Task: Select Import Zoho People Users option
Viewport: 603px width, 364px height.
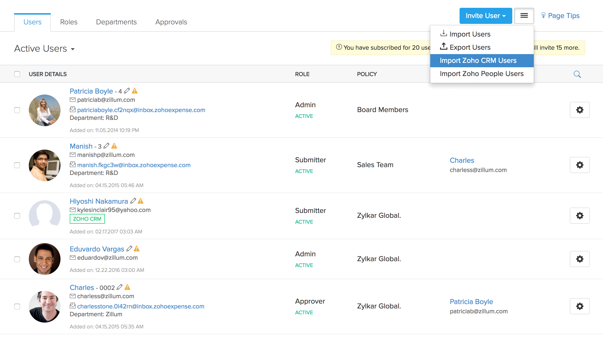Action: [482, 74]
